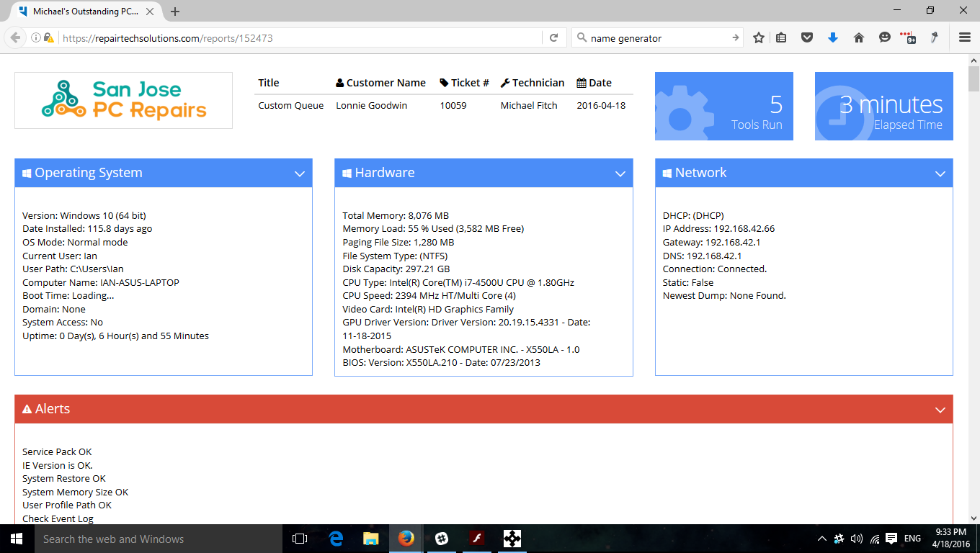Viewport: 980px width, 553px height.
Task: Collapse the Network panel chevron
Action: pyautogui.click(x=940, y=174)
